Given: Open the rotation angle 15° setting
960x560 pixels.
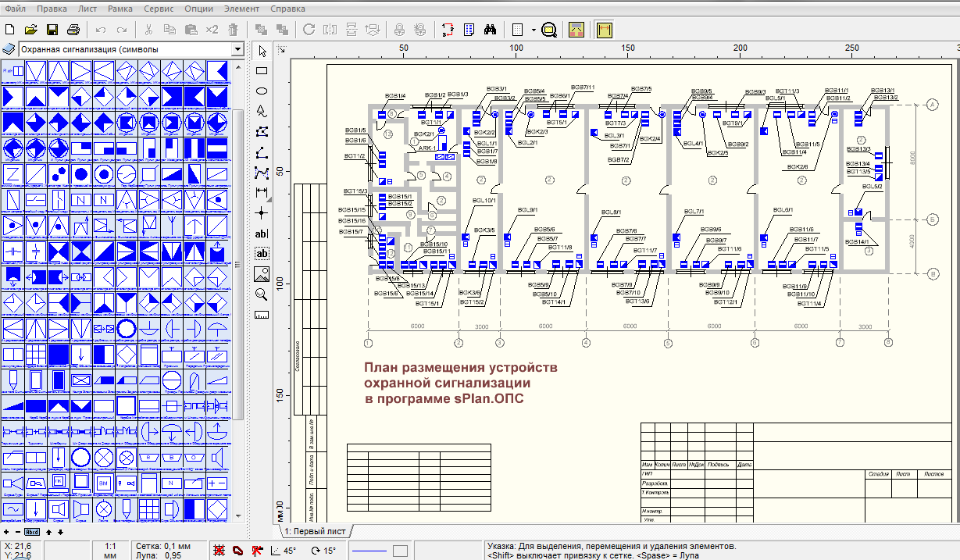Looking at the screenshot, I should coord(323,551).
